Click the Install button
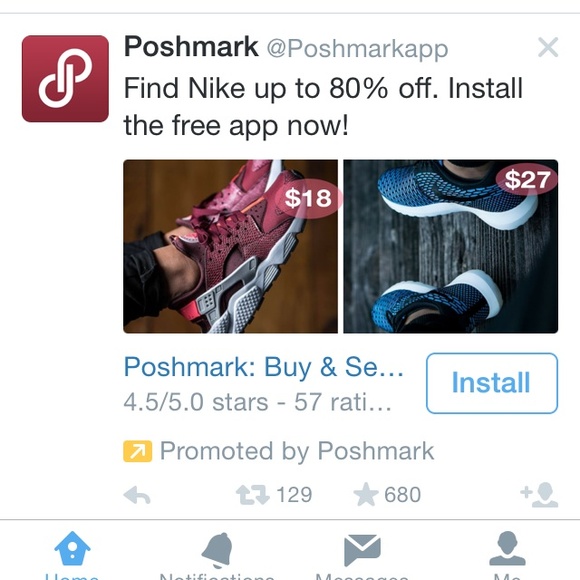Screen dimensions: 580x580 [492, 383]
